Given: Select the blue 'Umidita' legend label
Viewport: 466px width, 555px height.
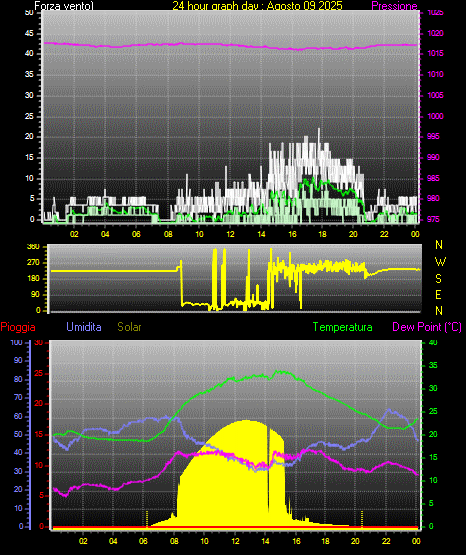Looking at the screenshot, I should 84,327.
